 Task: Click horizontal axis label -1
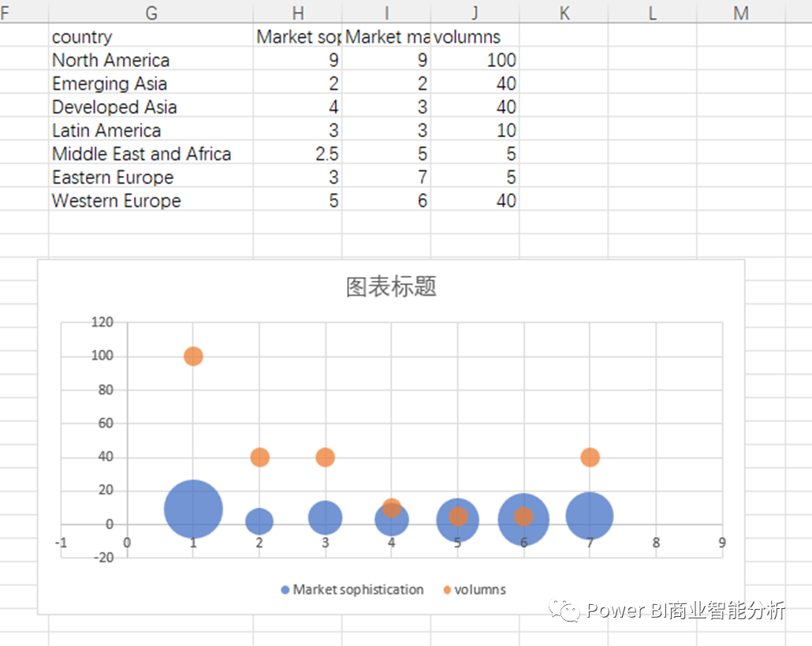(61, 543)
